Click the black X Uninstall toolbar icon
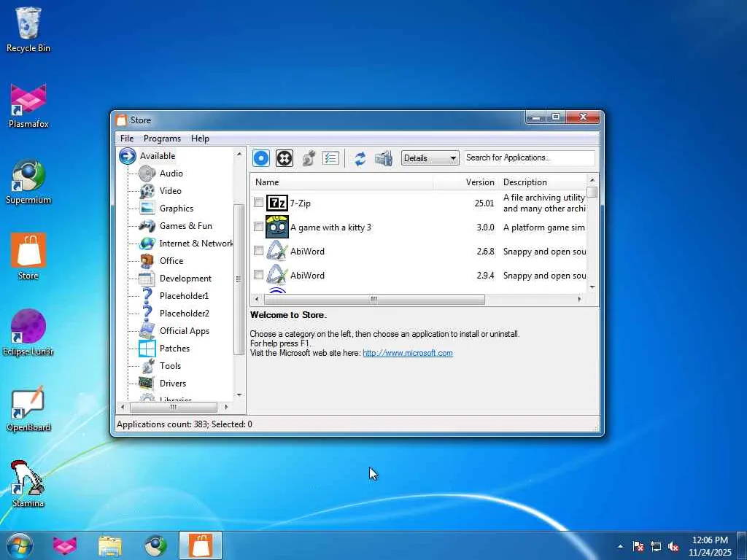Screen dimensions: 747x560 (x=285, y=158)
